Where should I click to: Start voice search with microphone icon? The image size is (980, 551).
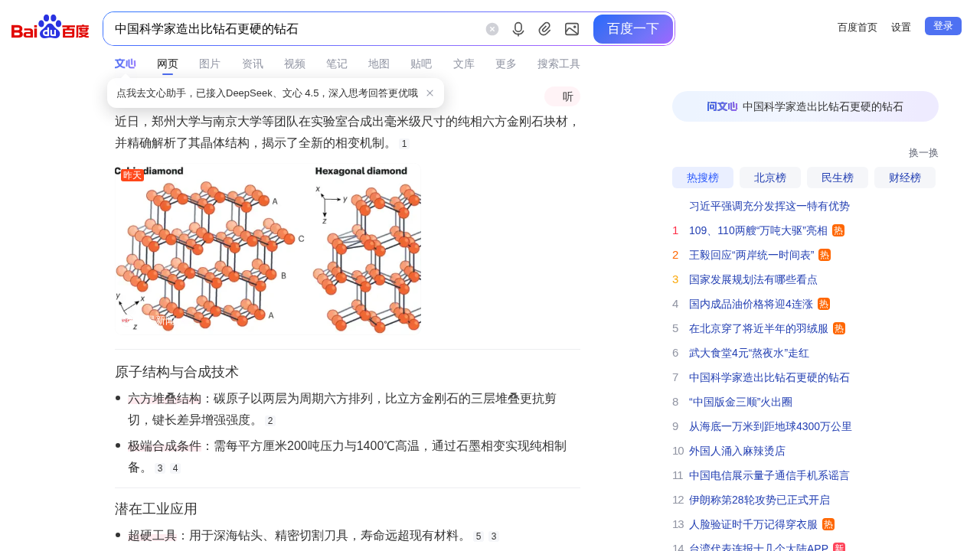518,29
